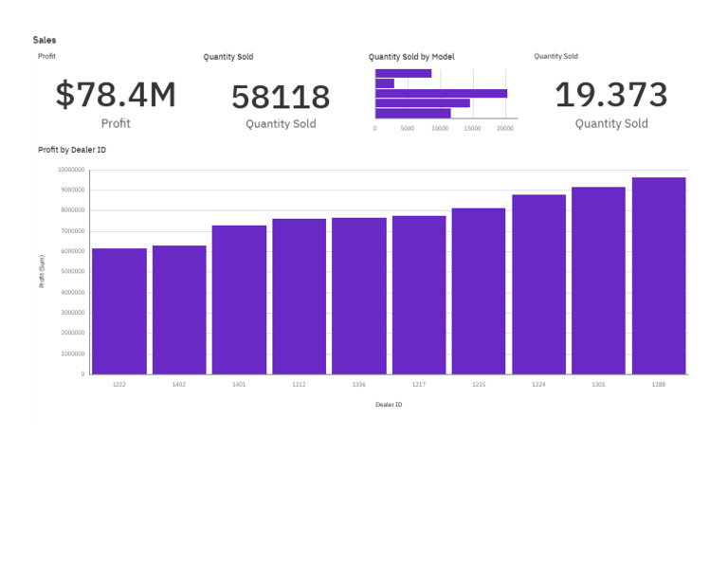728x563 pixels.
Task: Click the 20000 tick label in the model chart
Action: (505, 129)
